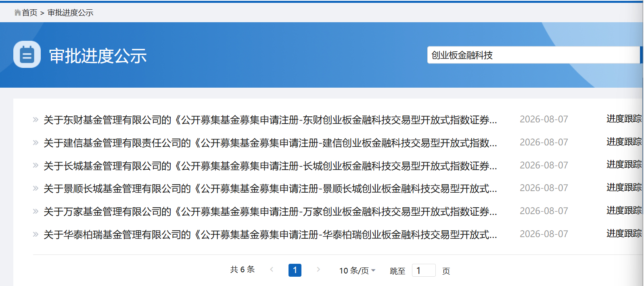Go to next page arrow in pagination
This screenshot has width=644, height=286.
coord(318,269)
